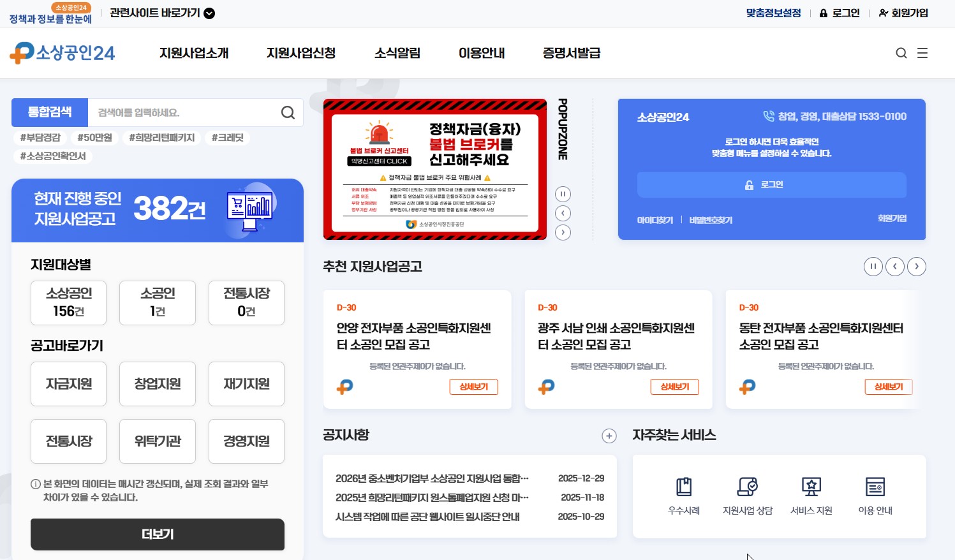Image resolution: width=955 pixels, height=560 pixels.
Task: Open 소식알림 menu
Action: (x=397, y=53)
